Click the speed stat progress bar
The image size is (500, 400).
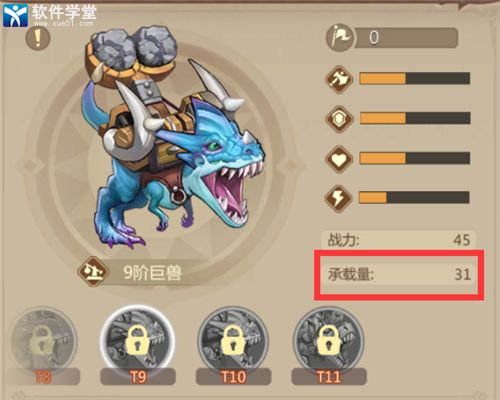click(x=414, y=197)
